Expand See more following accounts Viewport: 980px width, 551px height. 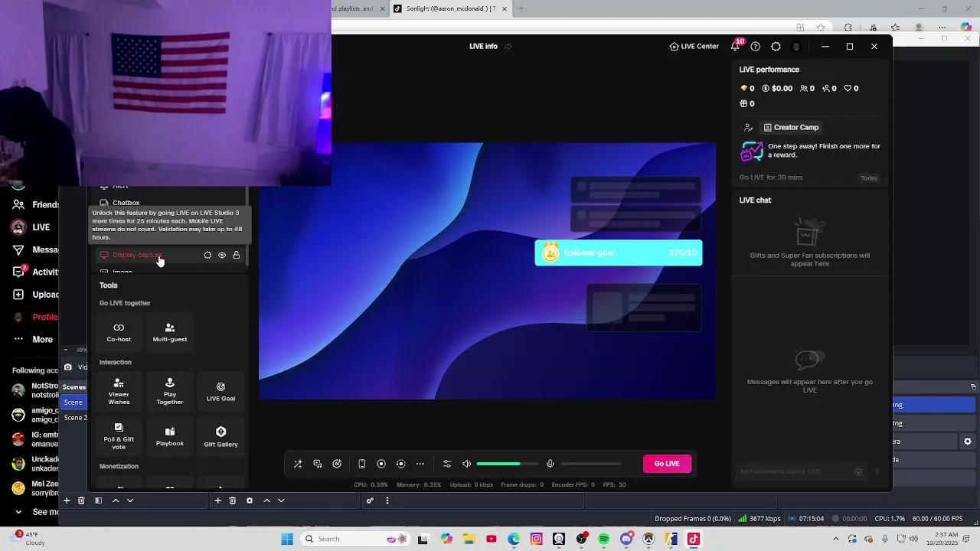[38, 512]
